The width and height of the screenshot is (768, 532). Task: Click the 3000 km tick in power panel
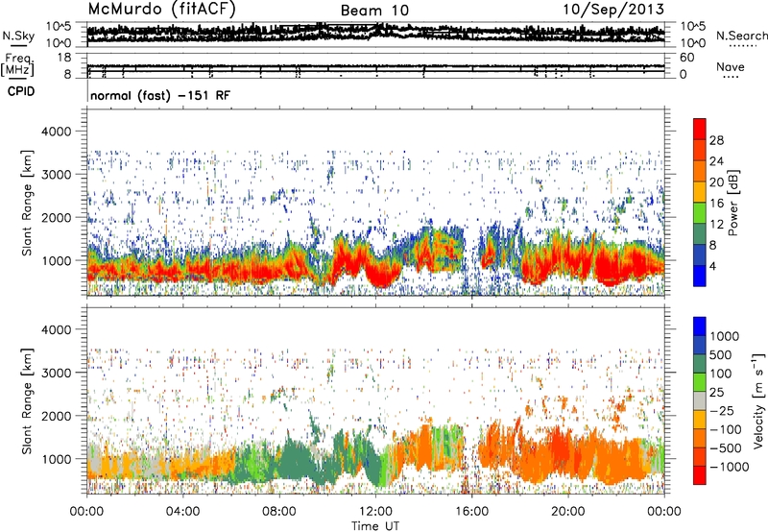pyautogui.click(x=57, y=175)
